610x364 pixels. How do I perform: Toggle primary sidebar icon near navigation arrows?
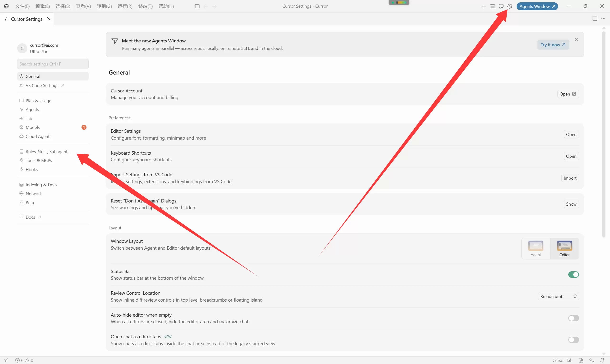coord(197,6)
